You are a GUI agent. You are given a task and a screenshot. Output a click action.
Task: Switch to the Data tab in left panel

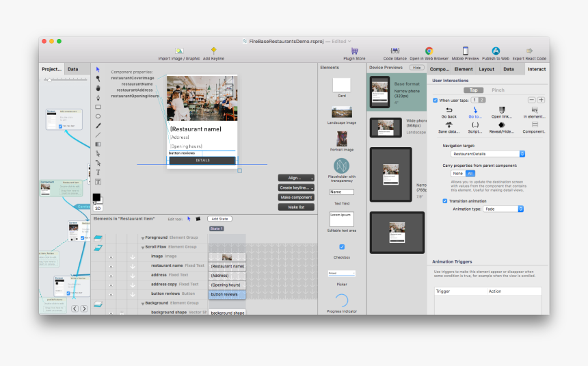72,69
